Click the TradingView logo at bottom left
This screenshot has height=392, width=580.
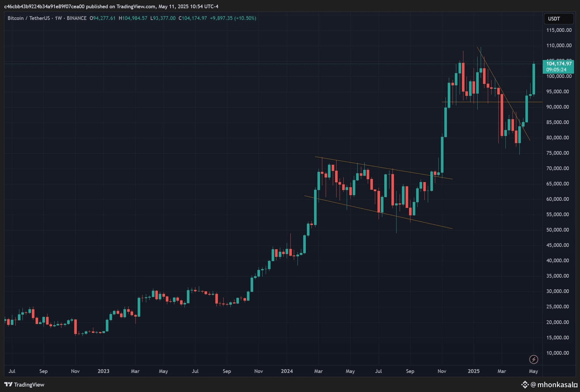point(24,385)
